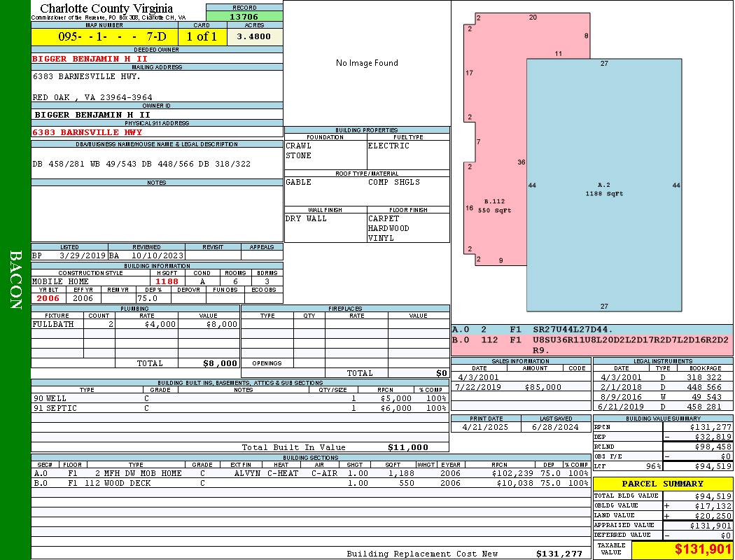Click the acres value 3.4800
This screenshot has height=560, width=735.
[x=254, y=36]
